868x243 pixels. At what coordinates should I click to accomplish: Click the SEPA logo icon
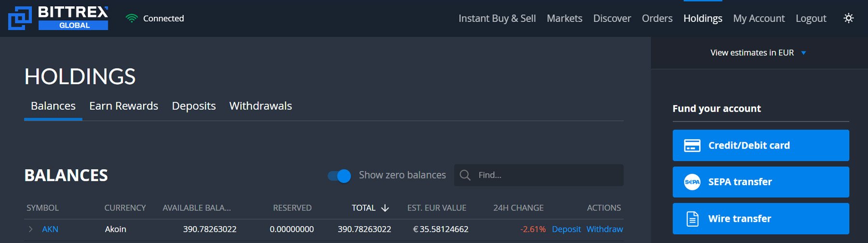[692, 182]
